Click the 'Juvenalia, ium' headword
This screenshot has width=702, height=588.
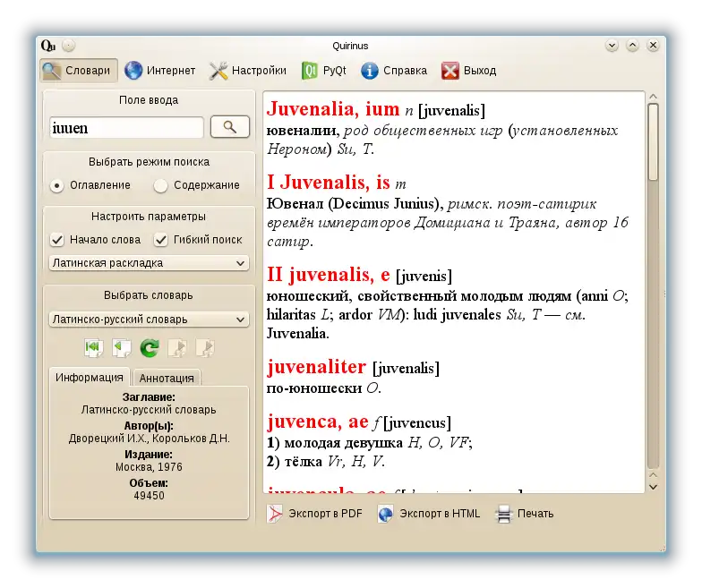[333, 109]
